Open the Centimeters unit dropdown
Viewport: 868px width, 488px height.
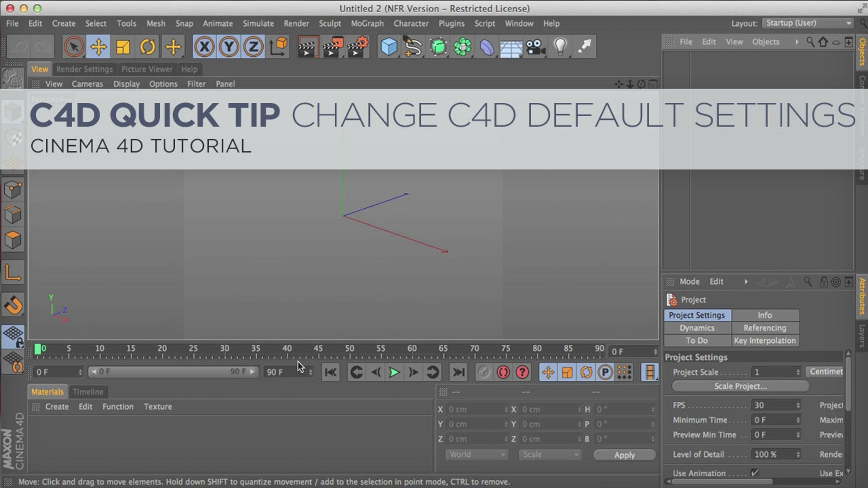pyautogui.click(x=825, y=372)
